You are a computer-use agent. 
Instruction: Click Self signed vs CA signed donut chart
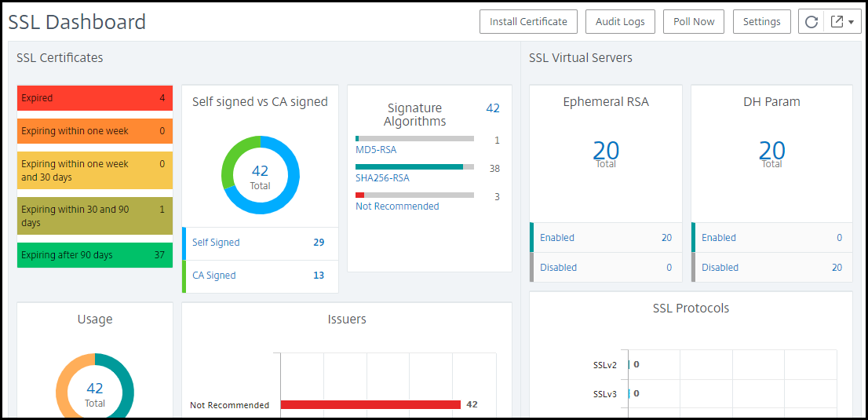261,175
